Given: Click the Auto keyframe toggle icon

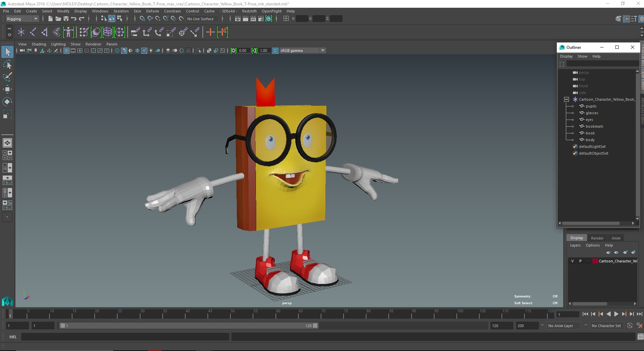Looking at the screenshot, I should click(630, 326).
